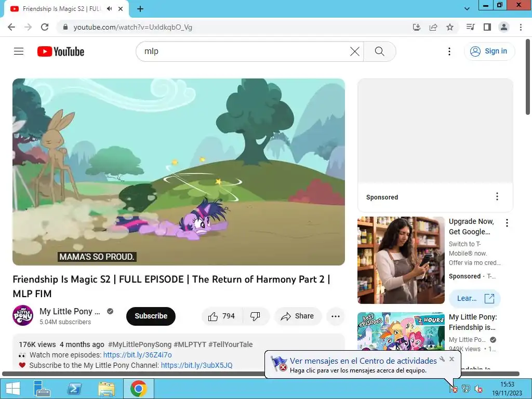Viewport: 532px width, 399px height.
Task: Click the site lock icon in address bar
Action: (x=65, y=27)
